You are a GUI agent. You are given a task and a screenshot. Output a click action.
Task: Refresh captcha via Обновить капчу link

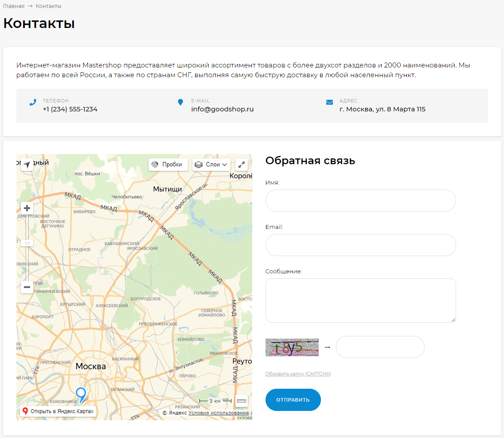click(298, 374)
